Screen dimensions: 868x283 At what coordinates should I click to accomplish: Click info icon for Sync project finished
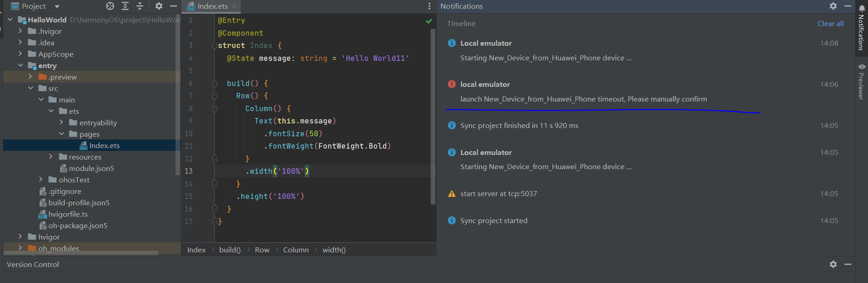click(x=452, y=125)
